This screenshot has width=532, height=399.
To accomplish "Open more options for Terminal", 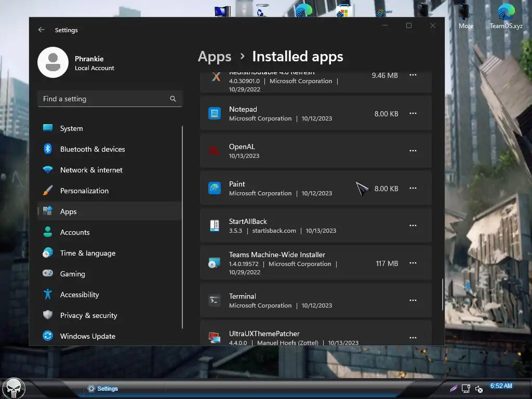I will pos(413,300).
